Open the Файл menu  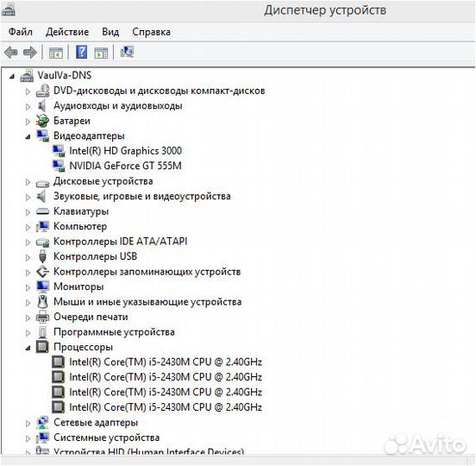[21, 32]
